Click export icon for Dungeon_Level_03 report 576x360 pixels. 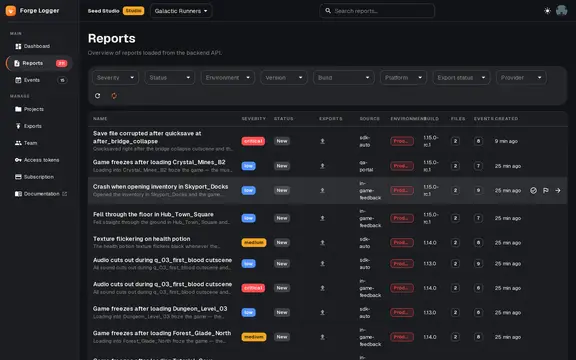click(322, 313)
